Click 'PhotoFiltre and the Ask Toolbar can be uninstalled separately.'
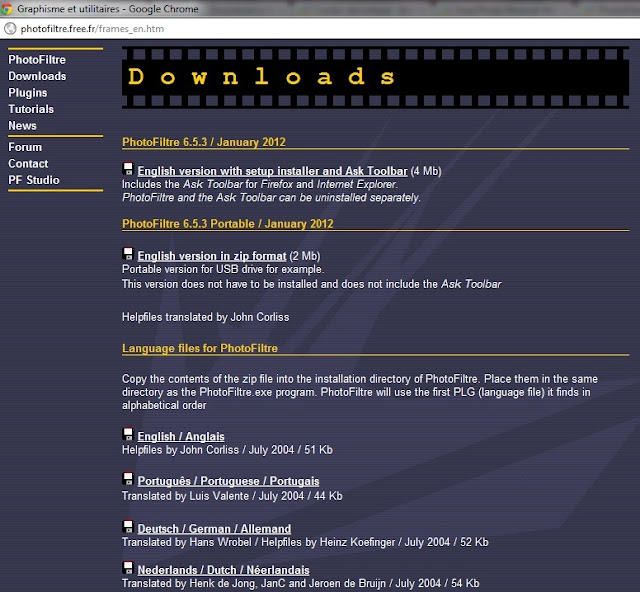The height and width of the screenshot is (592, 640). (271, 198)
